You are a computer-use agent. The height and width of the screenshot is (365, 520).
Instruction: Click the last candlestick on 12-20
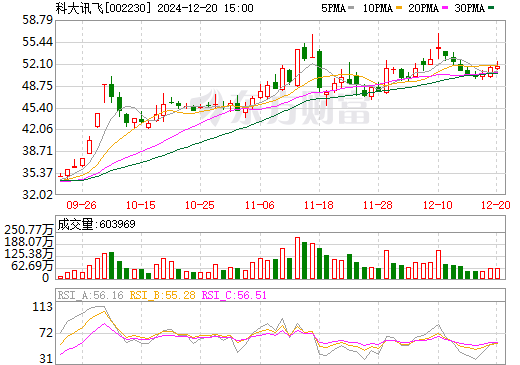click(497, 66)
